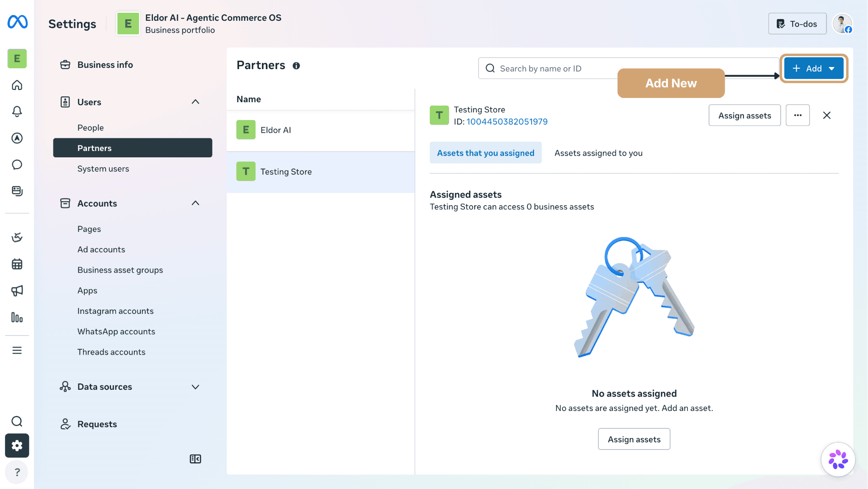Click the settings gear icon
The image size is (868, 489).
(x=17, y=446)
